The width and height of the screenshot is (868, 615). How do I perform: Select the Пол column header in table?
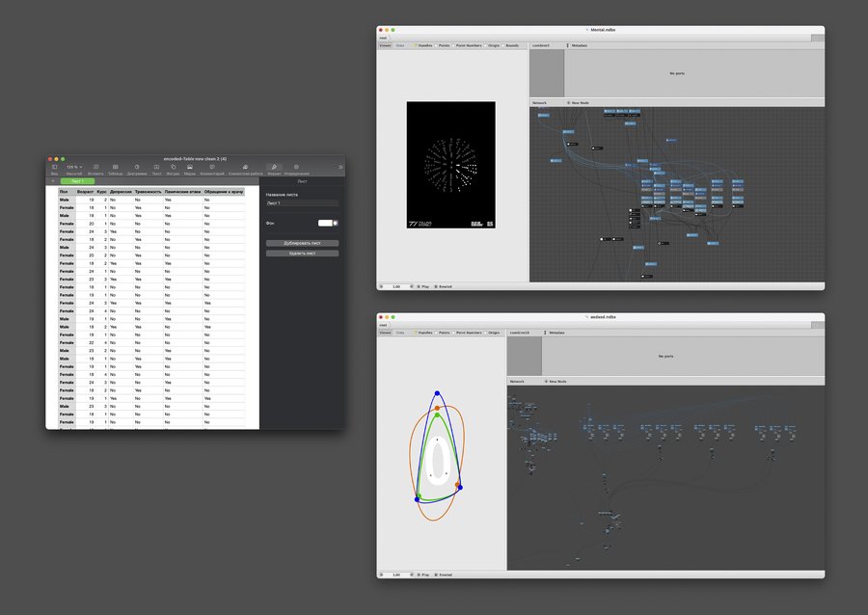pos(66,192)
